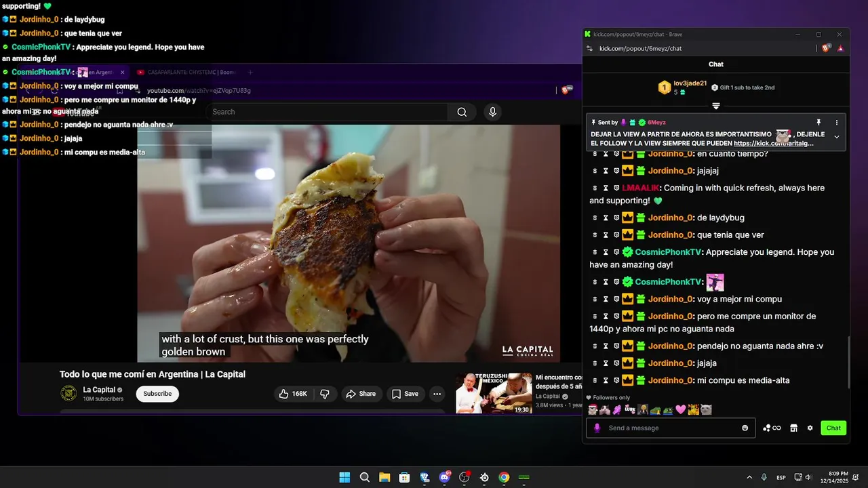Search with voice microphone on YouTube
The height and width of the screenshot is (488, 868).
(x=492, y=112)
